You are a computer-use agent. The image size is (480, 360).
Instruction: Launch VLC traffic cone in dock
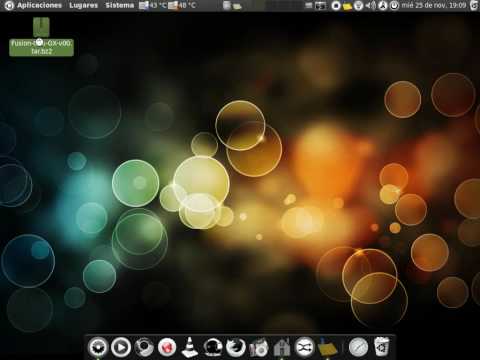click(189, 347)
